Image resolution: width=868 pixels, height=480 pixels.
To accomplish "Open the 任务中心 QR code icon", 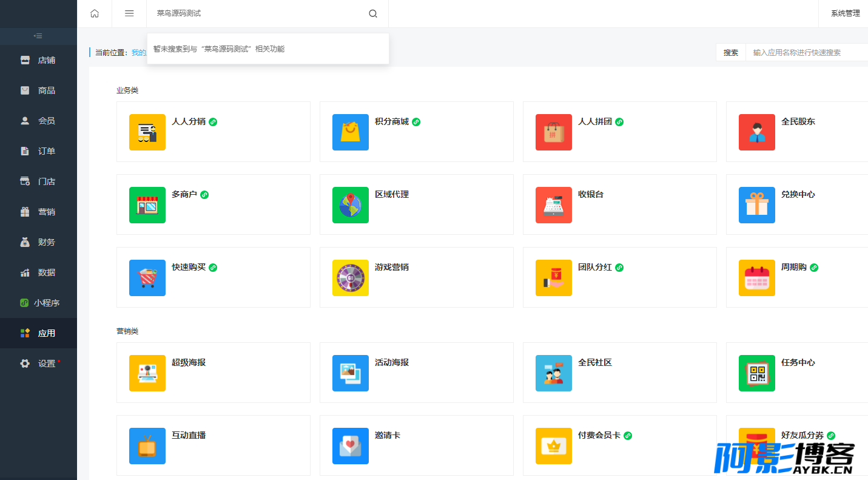I will pos(757,373).
